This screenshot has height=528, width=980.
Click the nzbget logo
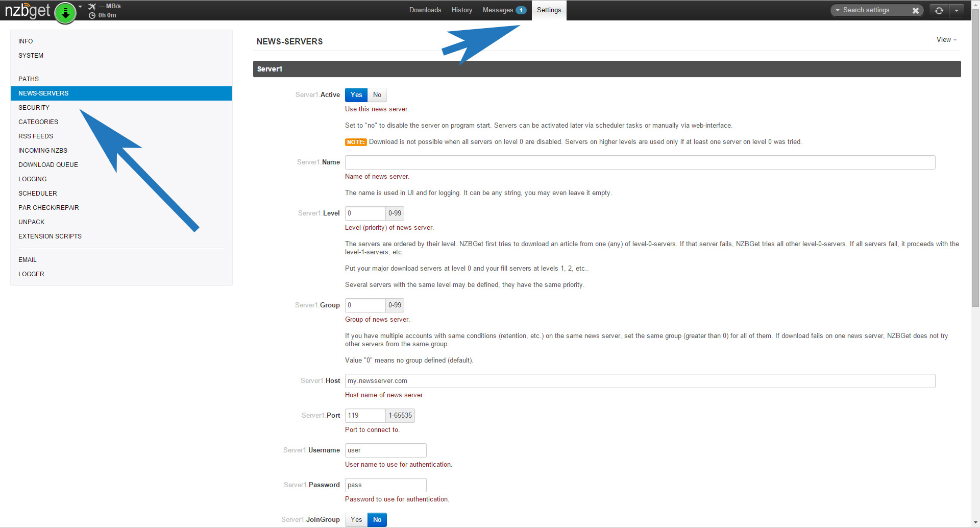click(28, 11)
